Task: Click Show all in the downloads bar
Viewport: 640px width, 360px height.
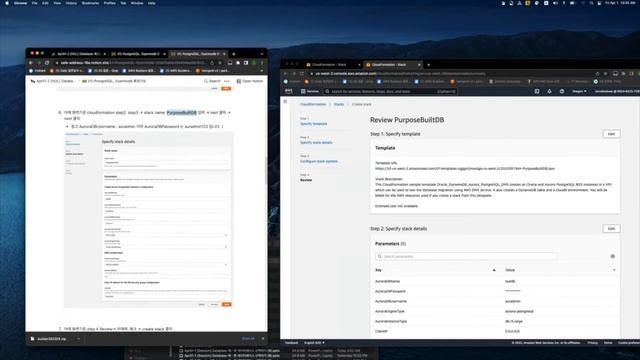Action: [x=248, y=338]
